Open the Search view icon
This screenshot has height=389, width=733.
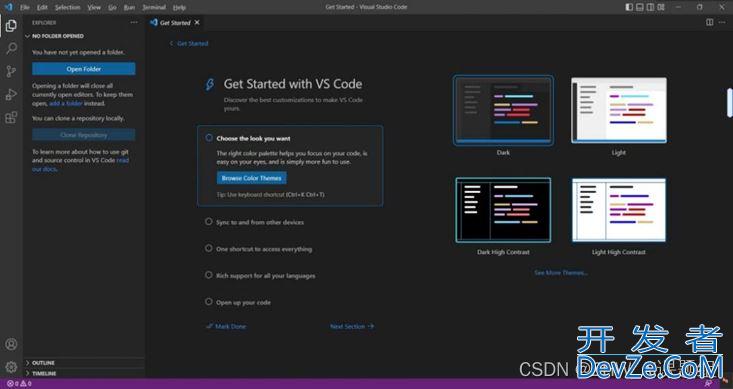(11, 48)
